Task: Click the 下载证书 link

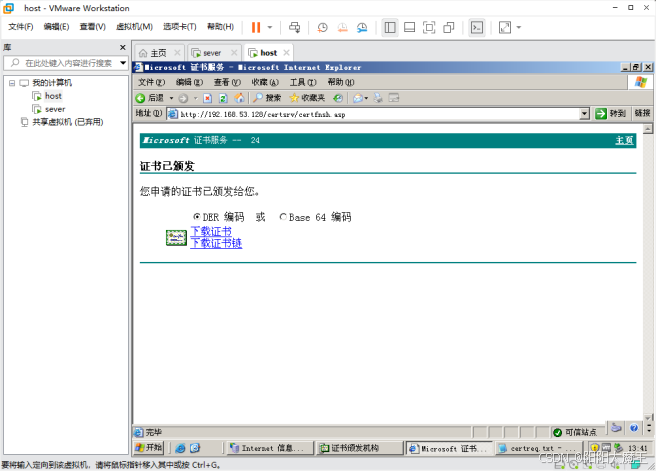Action: [x=211, y=231]
